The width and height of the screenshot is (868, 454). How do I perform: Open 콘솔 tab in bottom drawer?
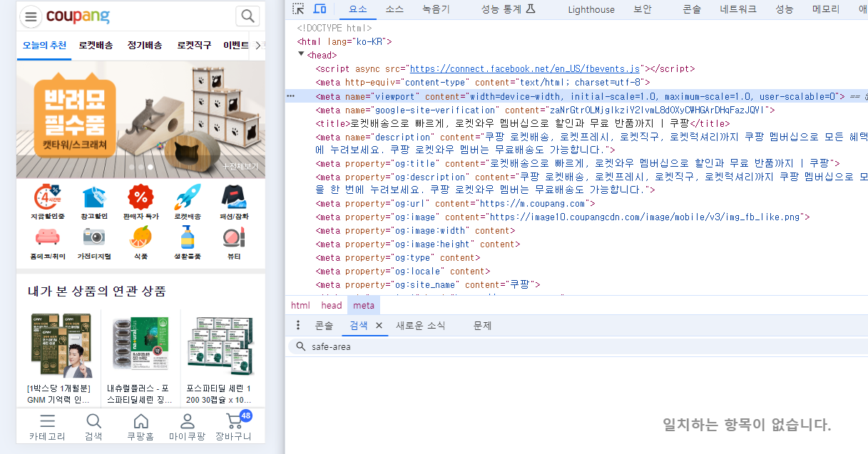coord(324,325)
